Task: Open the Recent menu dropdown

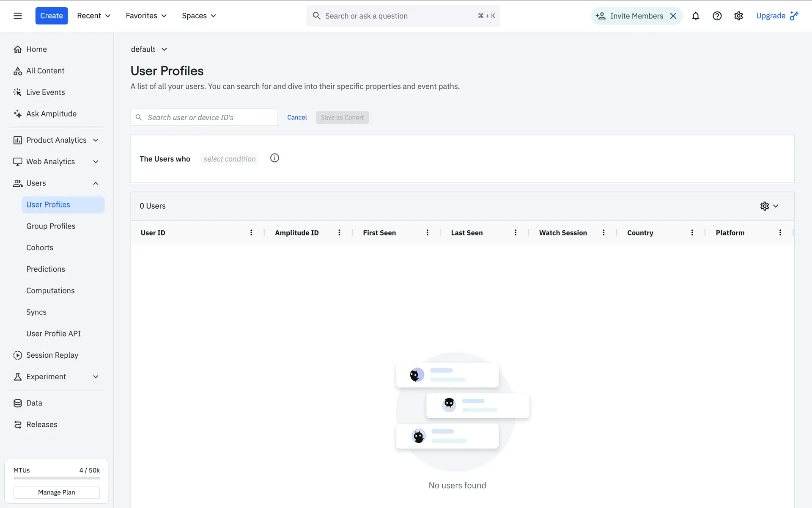Action: tap(93, 16)
